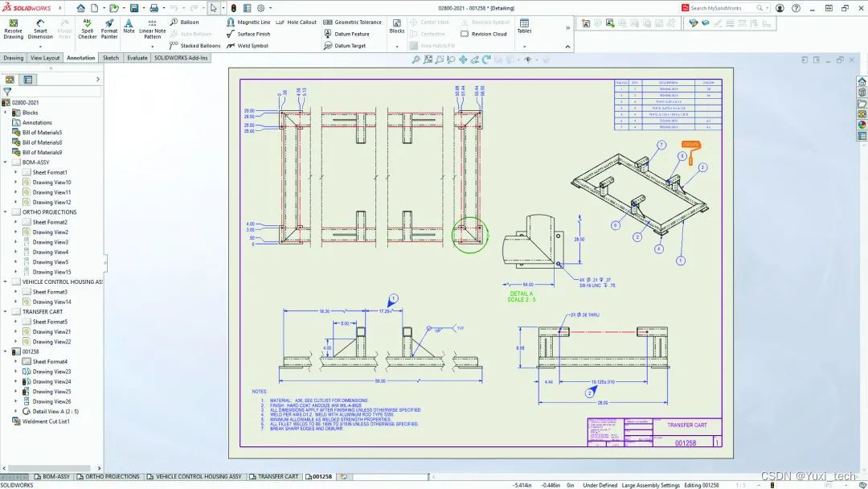Add a Balloon annotation
868x489 pixels.
pyautogui.click(x=186, y=22)
